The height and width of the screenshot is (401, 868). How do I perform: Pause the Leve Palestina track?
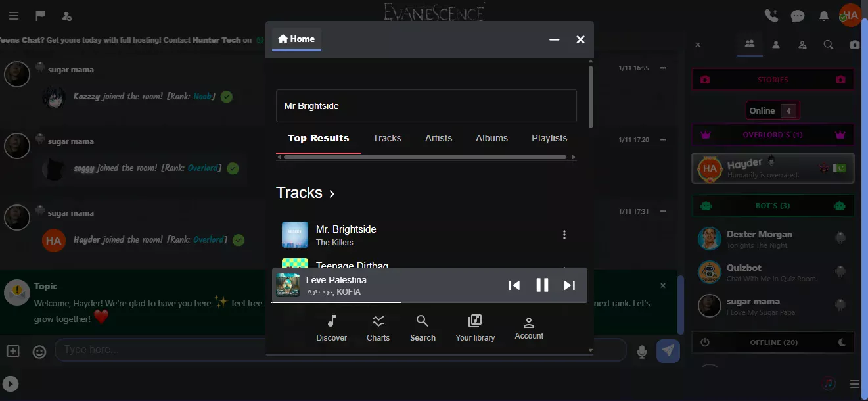[x=542, y=285]
